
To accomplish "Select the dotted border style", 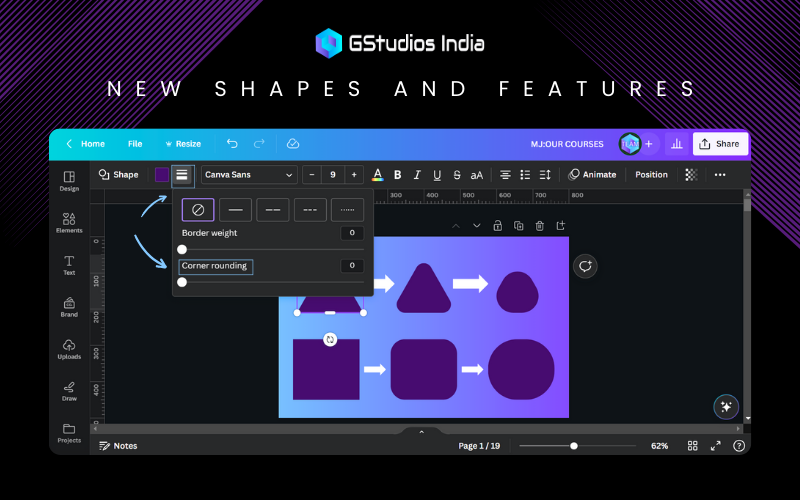I will coord(347,210).
